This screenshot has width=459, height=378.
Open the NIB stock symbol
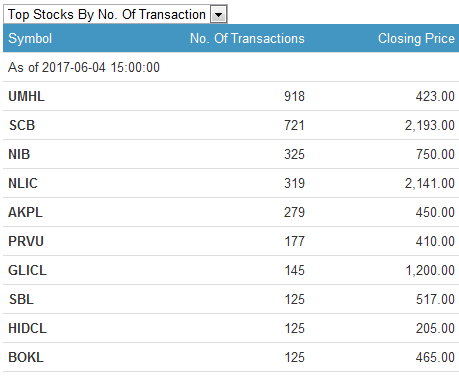click(19, 154)
